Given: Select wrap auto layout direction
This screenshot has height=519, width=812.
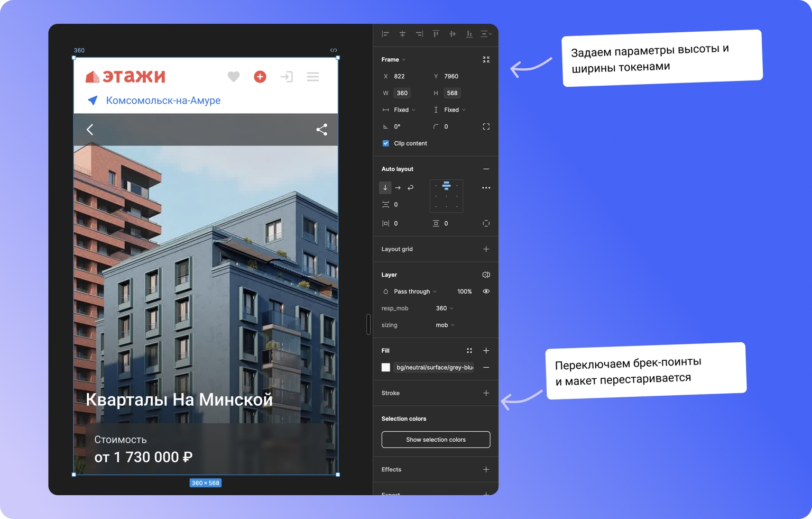Looking at the screenshot, I should pyautogui.click(x=411, y=187).
